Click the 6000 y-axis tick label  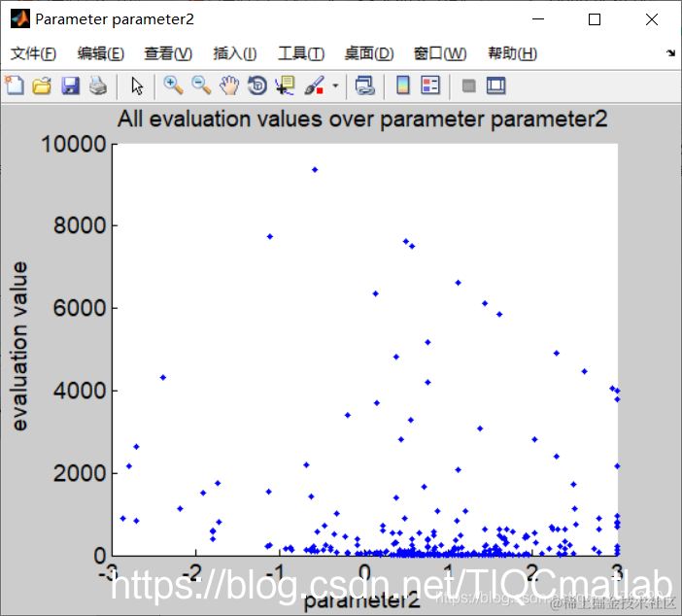pos(80,308)
